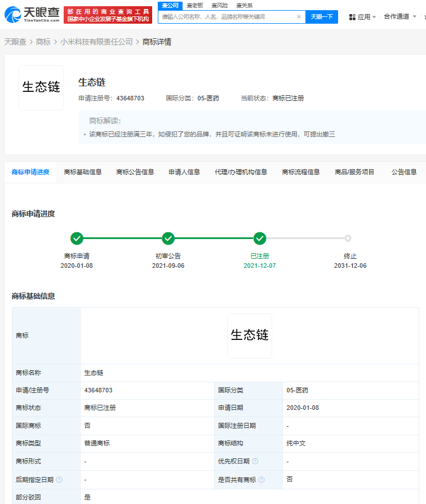Click the 商标解读 explanation text
This screenshot has width=426, height=504.
212,134
